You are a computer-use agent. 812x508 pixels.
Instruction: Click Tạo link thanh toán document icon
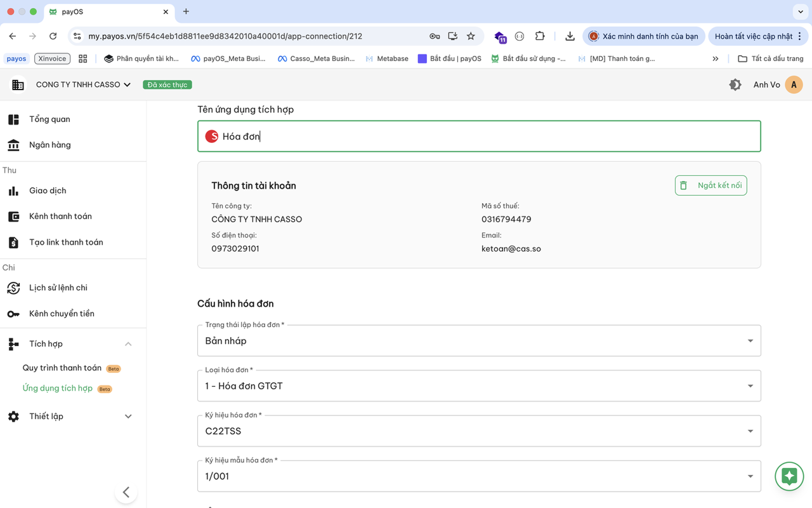(13, 243)
